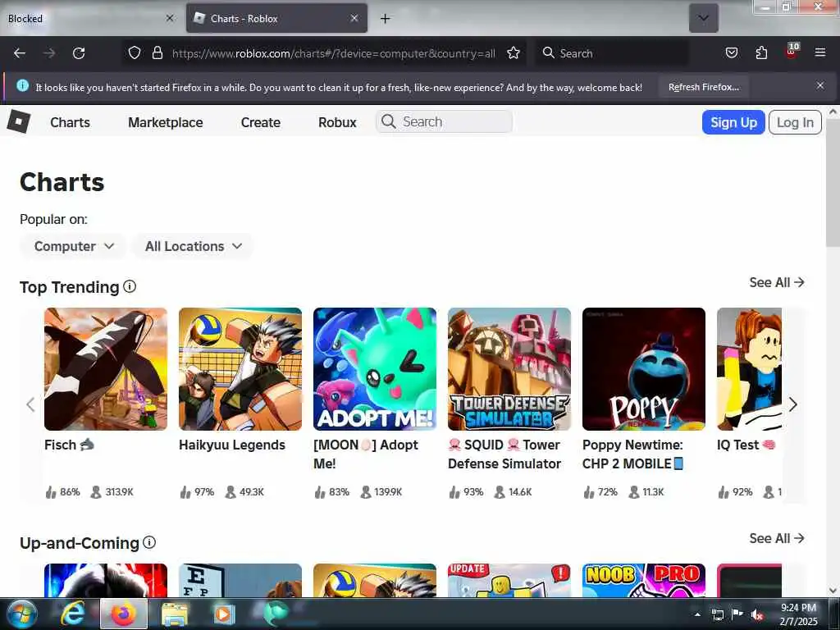Open the Firefox hamburger application menu

point(820,52)
